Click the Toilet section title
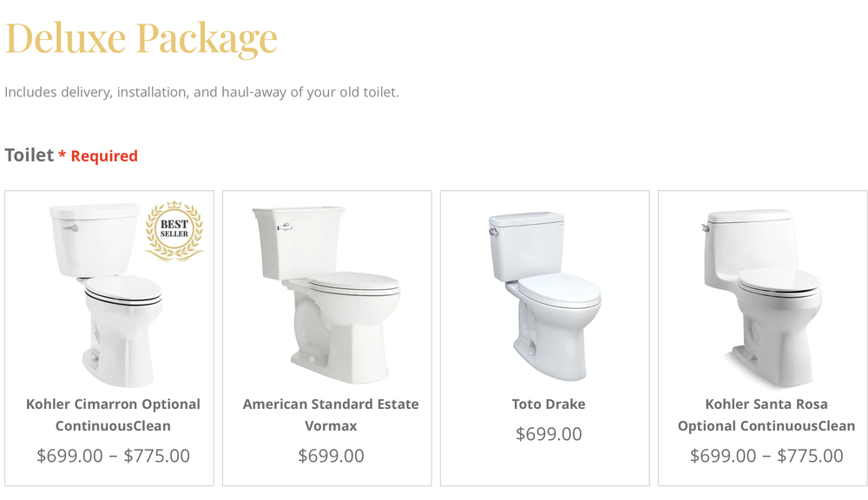Screen dimensions: 868x500 [27, 155]
